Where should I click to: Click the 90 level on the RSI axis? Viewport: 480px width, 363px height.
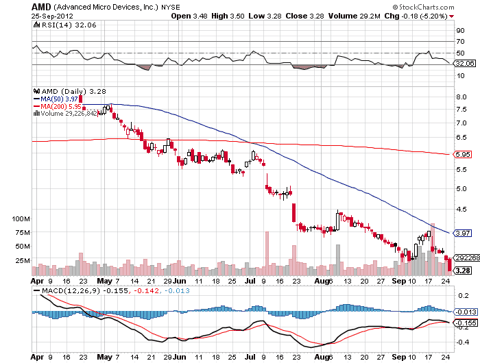(461, 31)
